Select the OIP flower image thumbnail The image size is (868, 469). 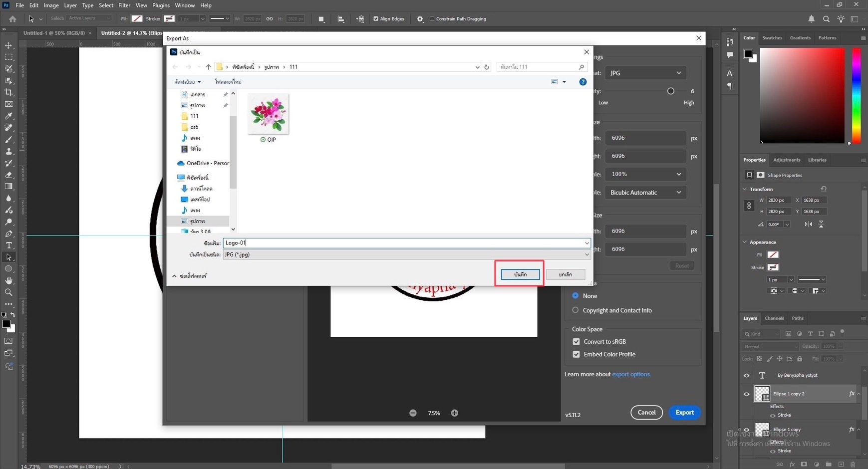(268, 114)
